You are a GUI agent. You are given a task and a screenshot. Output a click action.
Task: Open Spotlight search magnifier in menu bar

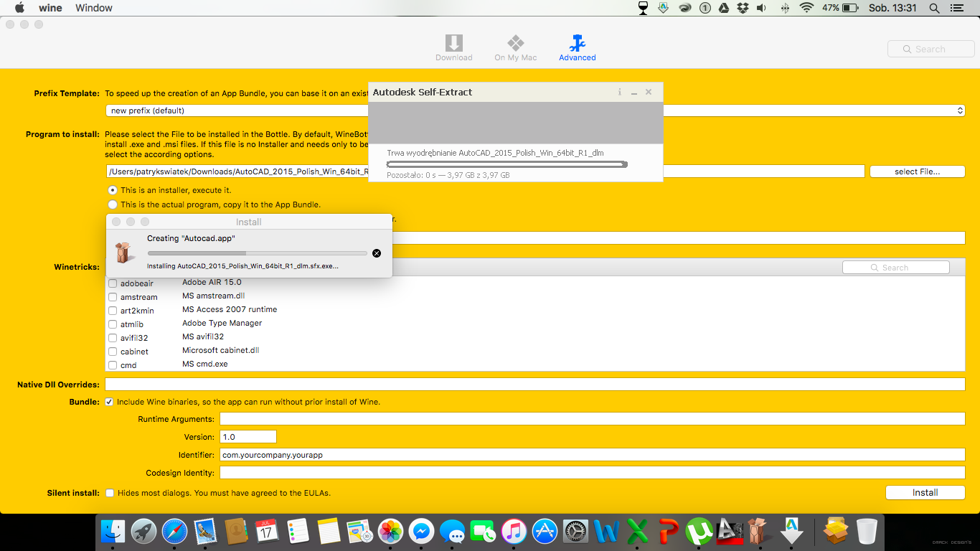pyautogui.click(x=934, y=8)
